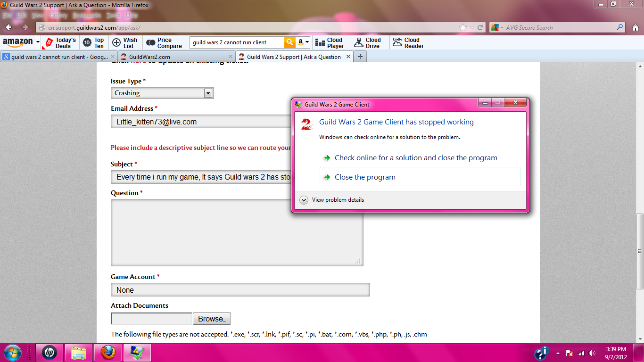Go forward with the browser forward arrow
644x362 pixels.
click(x=25, y=27)
